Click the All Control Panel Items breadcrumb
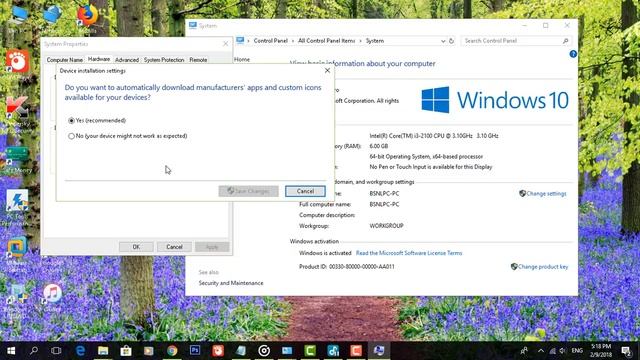640x360 pixels. 327,41
